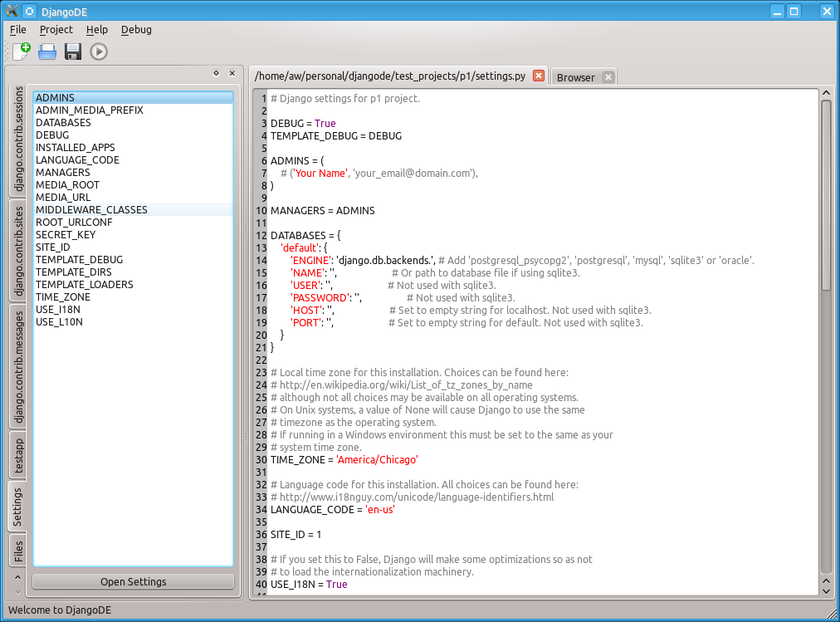
Task: Click the 'HOST' key in DATABASES
Action: click(x=307, y=311)
